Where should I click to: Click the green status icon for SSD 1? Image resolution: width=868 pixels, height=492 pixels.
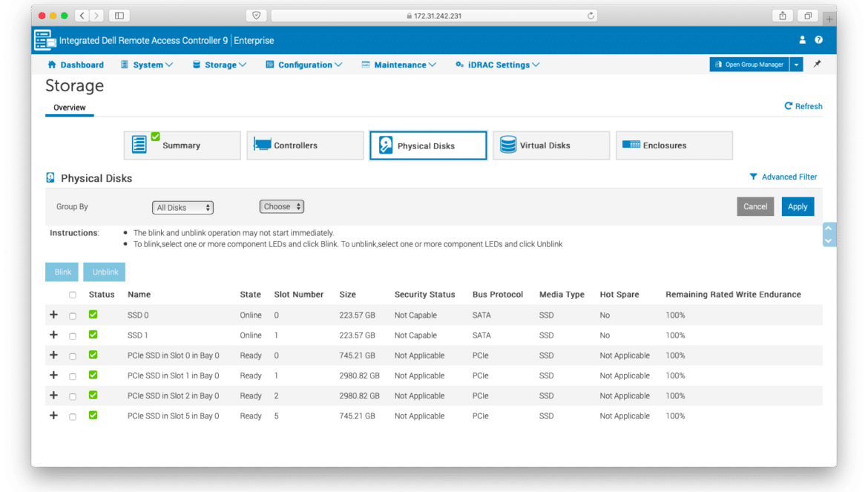(93, 334)
